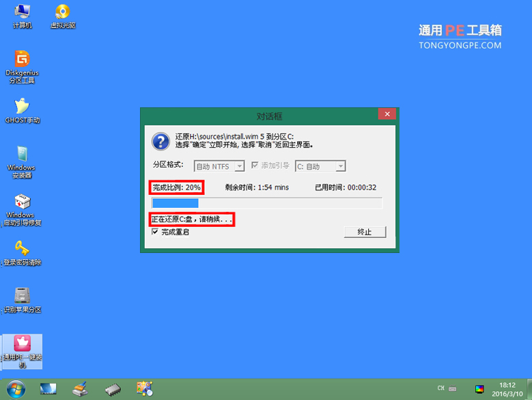Click the restore progress bar
The height and width of the screenshot is (400, 532).
coord(266,203)
